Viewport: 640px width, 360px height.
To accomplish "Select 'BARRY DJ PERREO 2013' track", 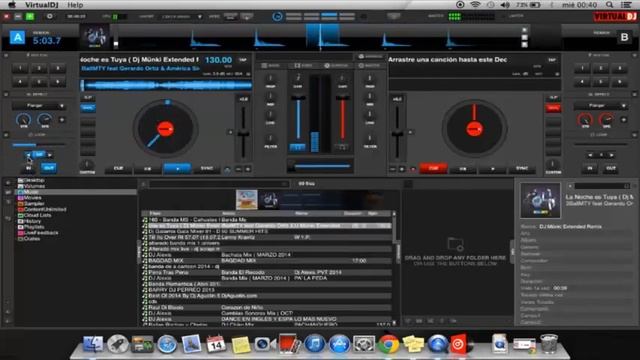I will pos(267,290).
